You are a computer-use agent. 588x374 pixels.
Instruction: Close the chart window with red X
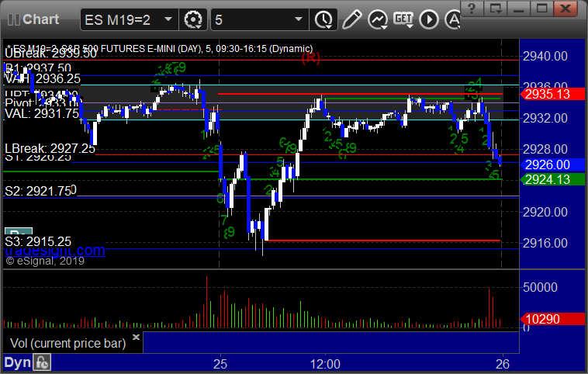pyautogui.click(x=566, y=9)
